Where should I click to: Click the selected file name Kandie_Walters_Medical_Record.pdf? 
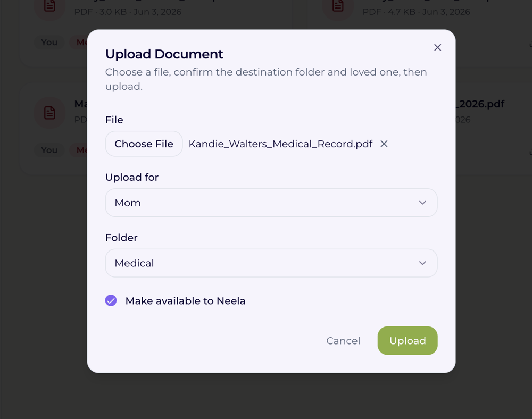pyautogui.click(x=280, y=144)
